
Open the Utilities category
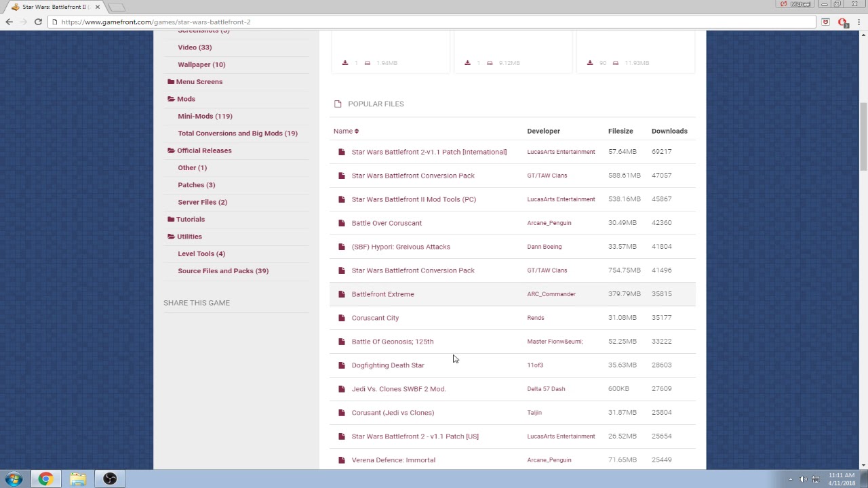189,237
